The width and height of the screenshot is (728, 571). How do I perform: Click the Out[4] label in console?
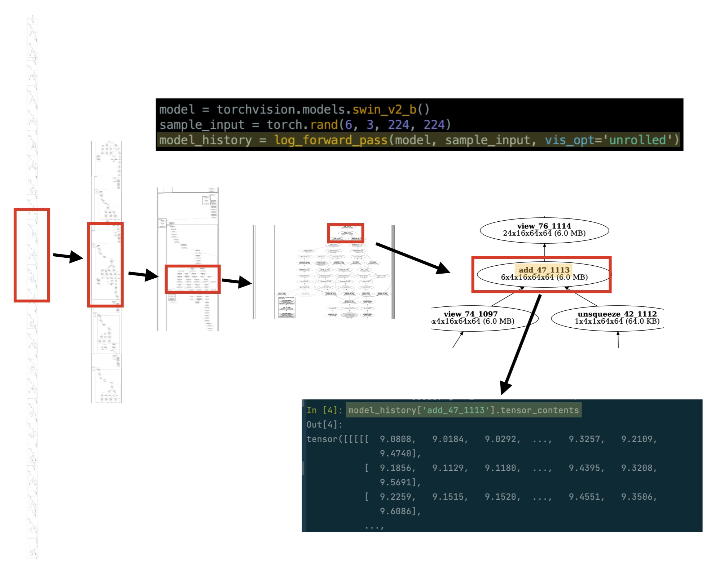pos(324,425)
